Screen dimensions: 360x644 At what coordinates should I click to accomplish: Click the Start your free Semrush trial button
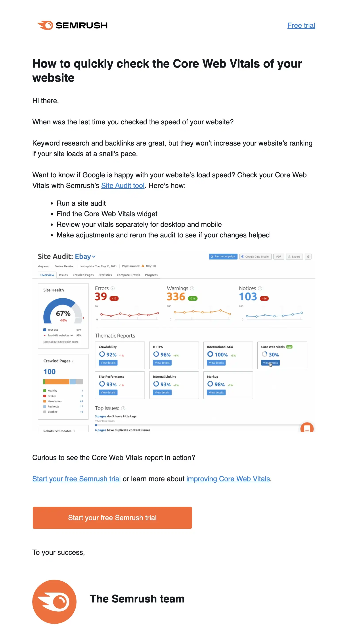[112, 518]
